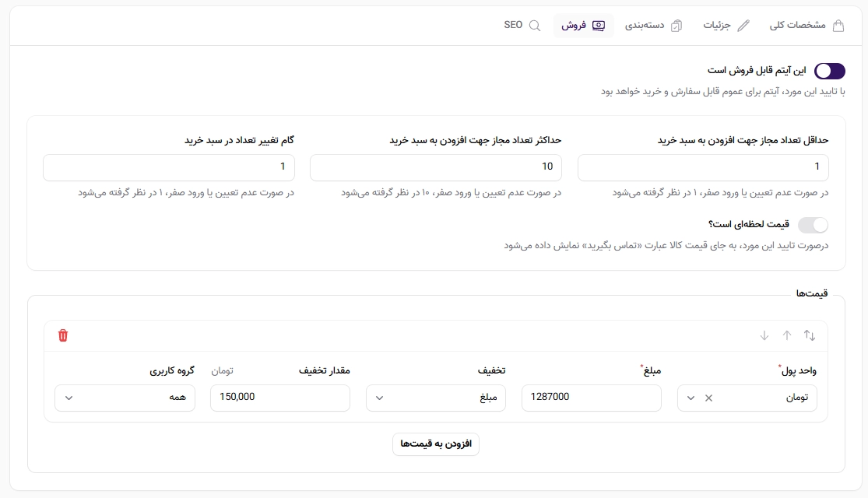Click the clipboard icon beside دسته‌بندی
The height and width of the screenshot is (498, 868).
[x=676, y=26]
